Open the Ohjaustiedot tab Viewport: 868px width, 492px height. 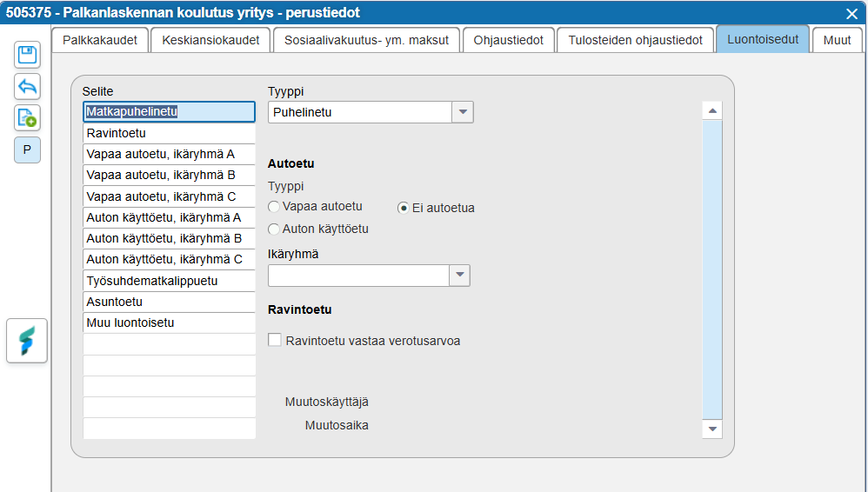click(x=509, y=40)
